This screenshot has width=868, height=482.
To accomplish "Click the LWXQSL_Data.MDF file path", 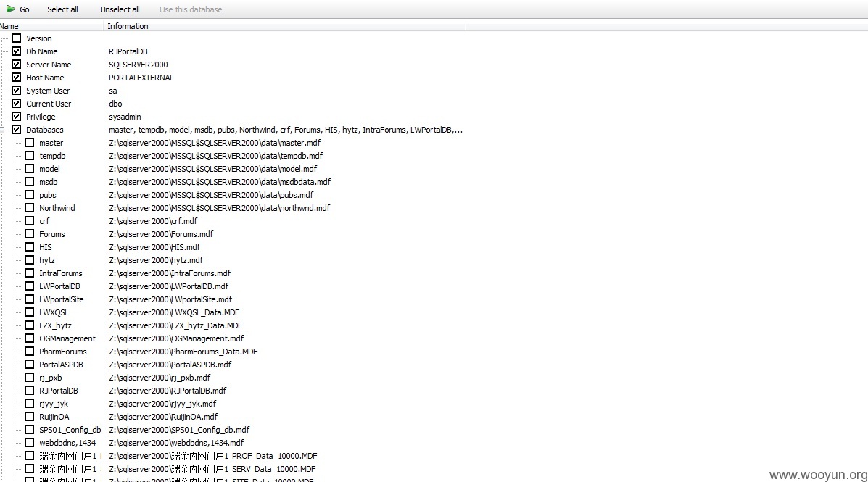I will point(174,312).
